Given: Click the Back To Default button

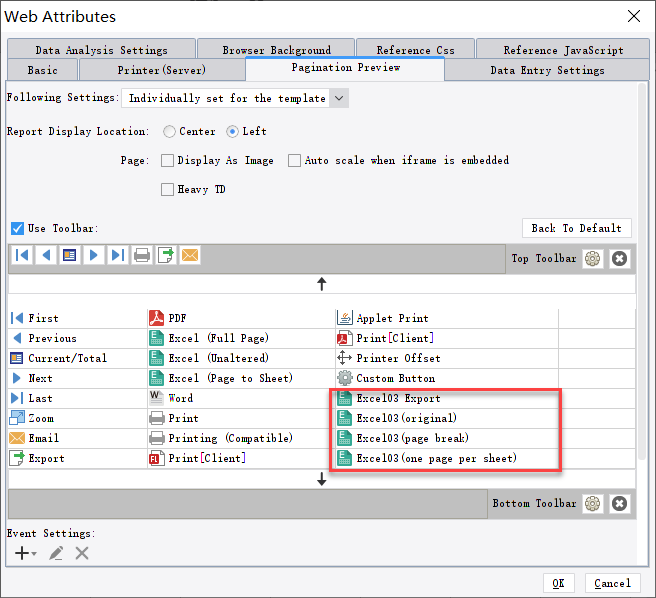Looking at the screenshot, I should [x=576, y=228].
